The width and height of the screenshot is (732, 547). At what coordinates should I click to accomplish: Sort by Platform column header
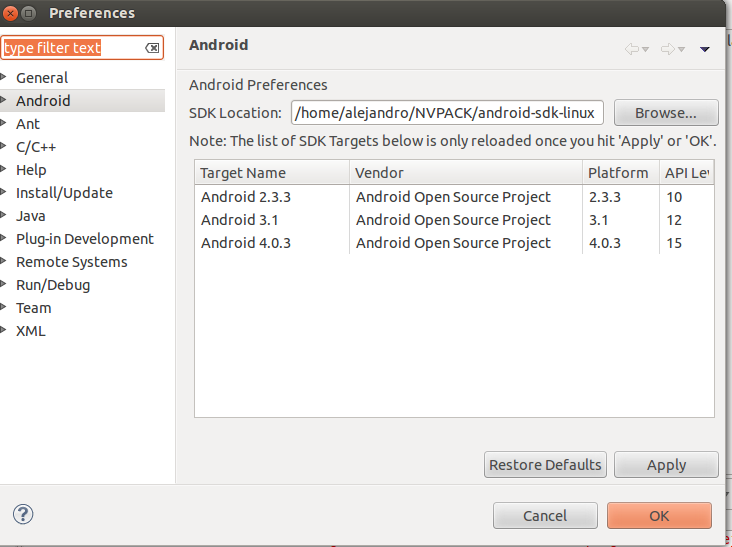(621, 173)
